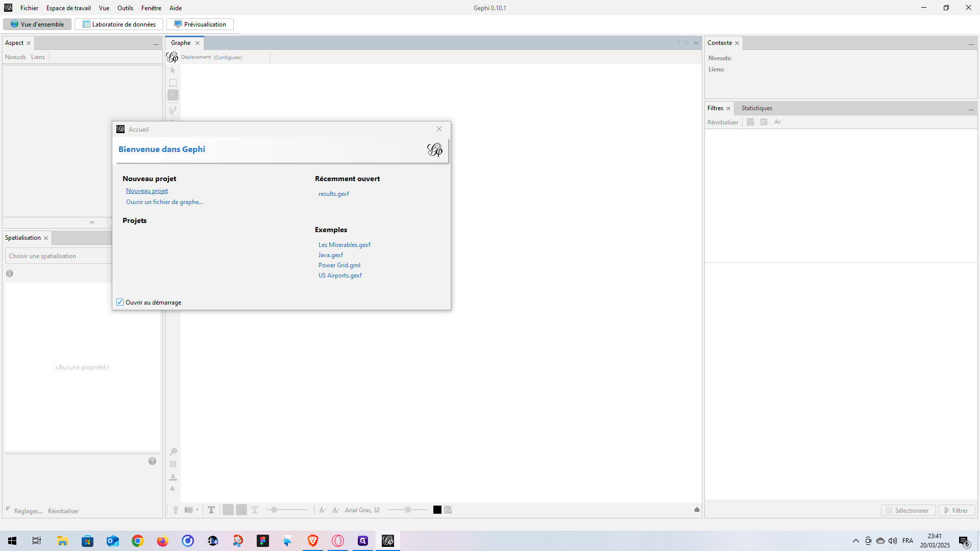Click Réinitialiser in the Filtres panel
Viewport: 980px width, 551px height.
click(723, 122)
